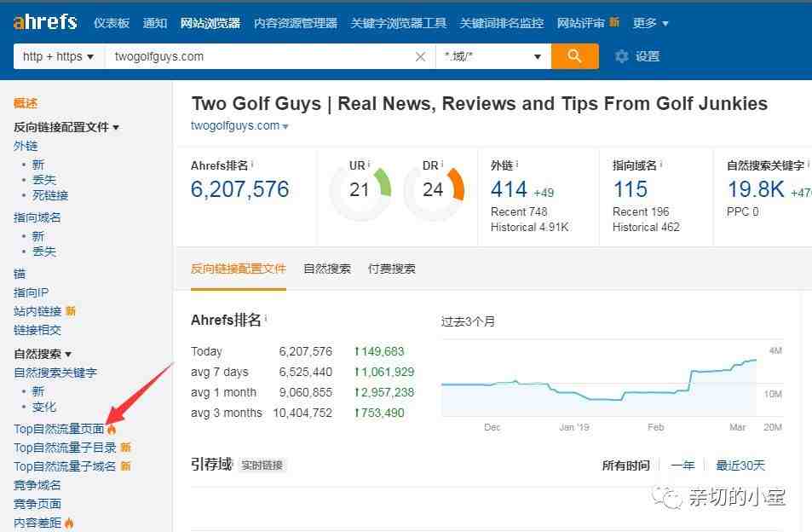Image resolution: width=812 pixels, height=532 pixels.
Task: Open 概述 in the sidebar
Action: click(26, 103)
